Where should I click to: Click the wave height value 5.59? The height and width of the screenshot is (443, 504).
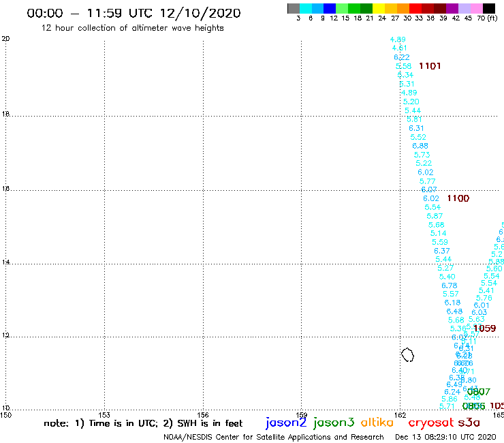tap(440, 242)
